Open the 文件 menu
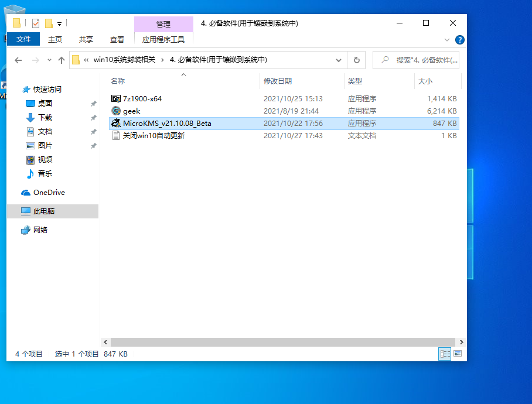Viewport: 532px width, 404px height. coord(23,39)
